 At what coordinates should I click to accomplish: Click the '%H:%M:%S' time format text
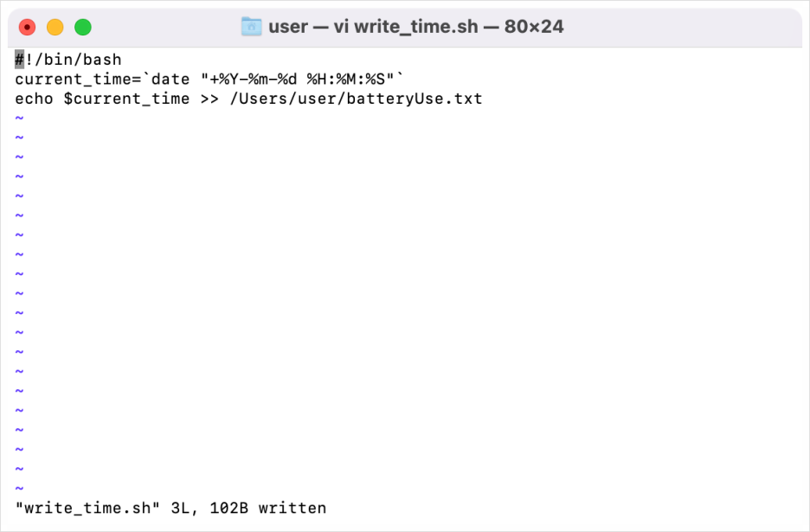pyautogui.click(x=346, y=79)
